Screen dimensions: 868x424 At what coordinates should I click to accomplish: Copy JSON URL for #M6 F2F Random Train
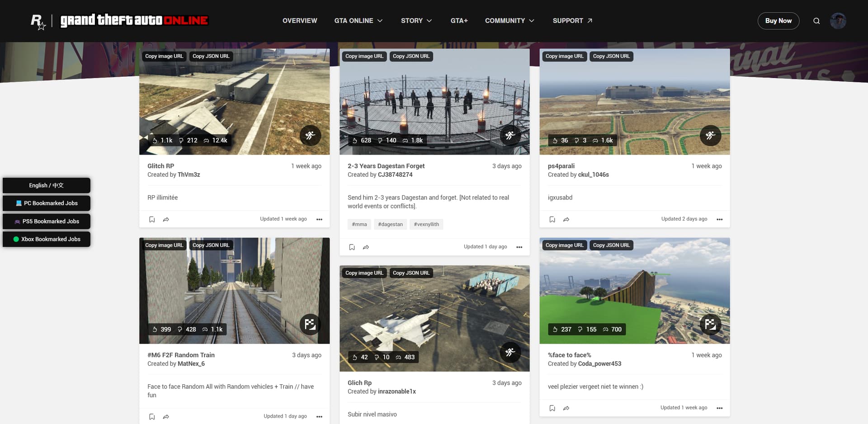pos(211,245)
